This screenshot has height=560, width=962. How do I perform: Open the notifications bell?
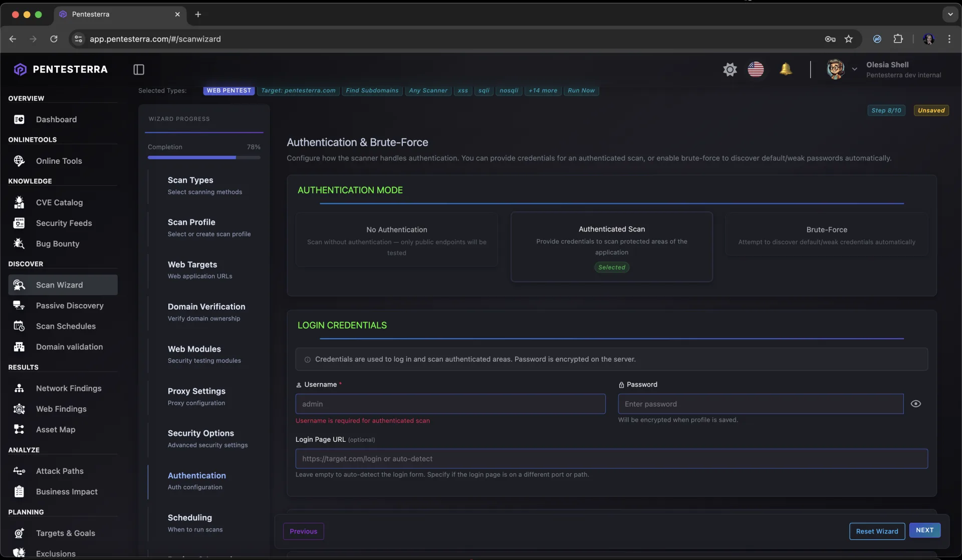pyautogui.click(x=786, y=70)
